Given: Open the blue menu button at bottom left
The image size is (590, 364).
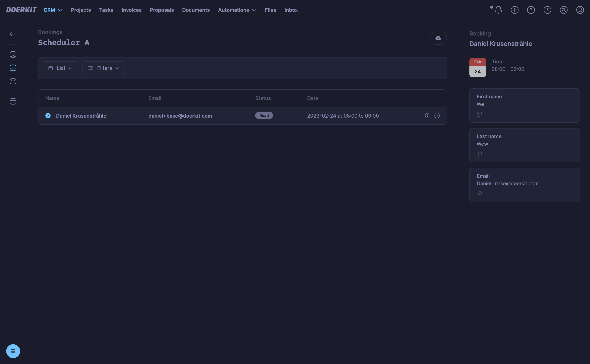Looking at the screenshot, I should coord(13,351).
